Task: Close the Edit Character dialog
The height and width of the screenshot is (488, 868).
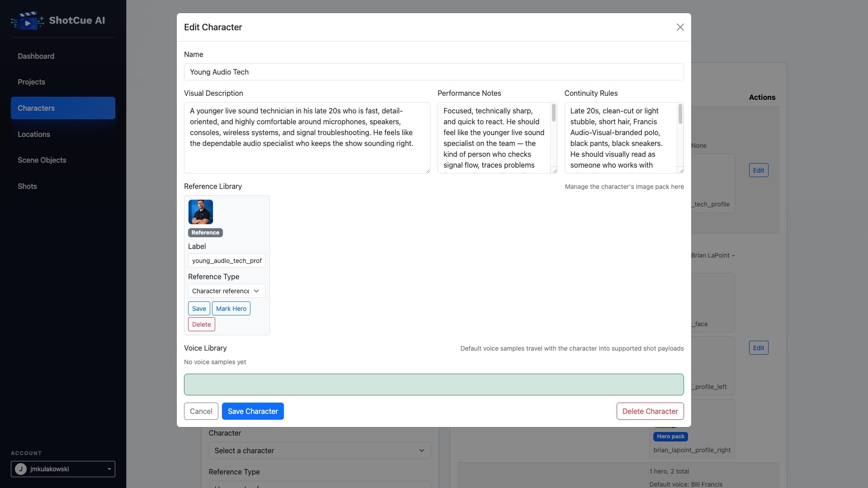Action: click(x=680, y=27)
